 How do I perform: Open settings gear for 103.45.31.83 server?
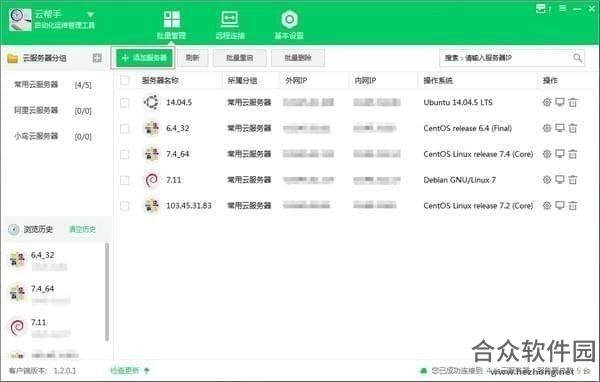coord(547,206)
